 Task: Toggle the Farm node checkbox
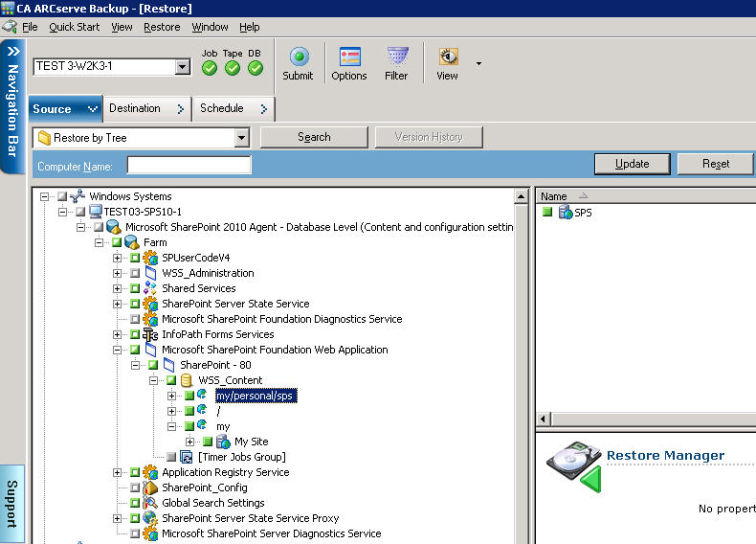tap(117, 242)
